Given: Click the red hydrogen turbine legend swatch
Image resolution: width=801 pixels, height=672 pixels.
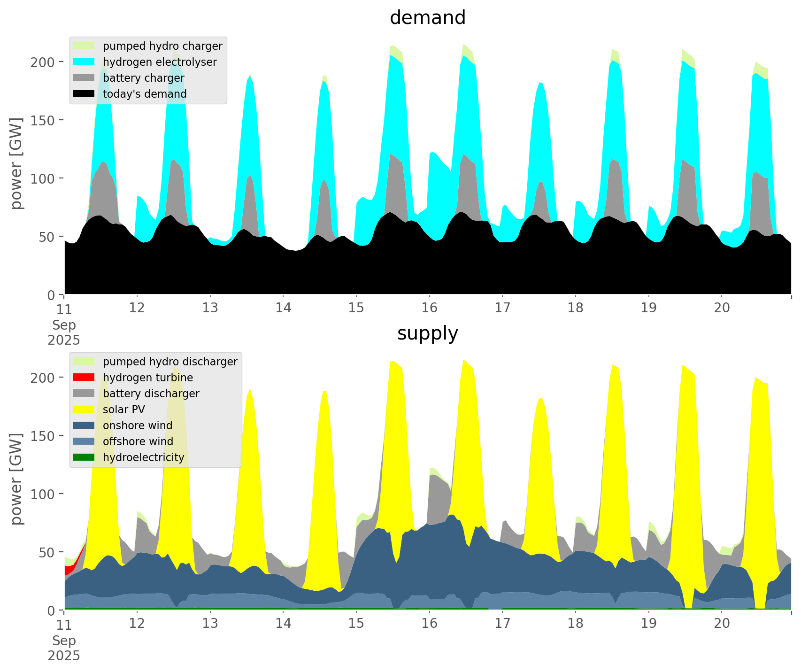Looking at the screenshot, I should (84, 378).
